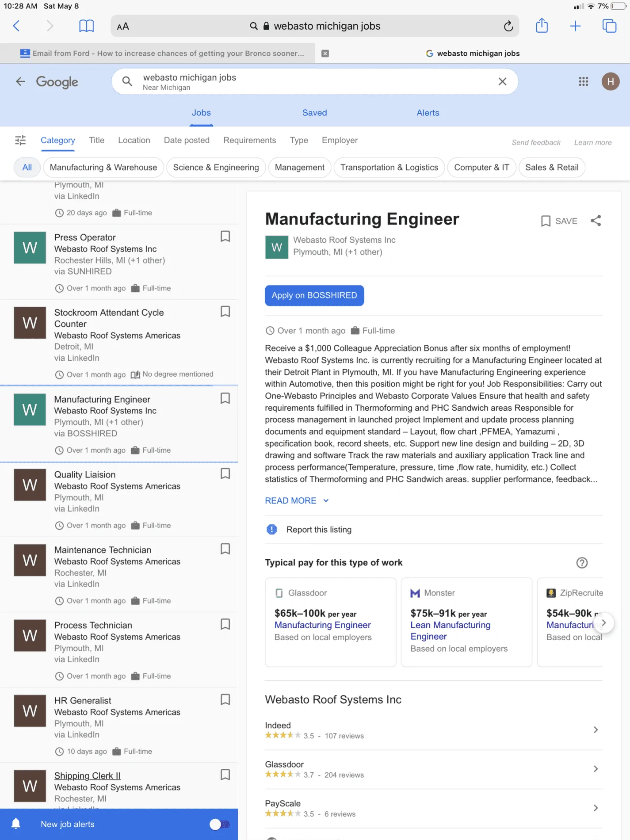Bookmark the Shipping Clerk II job
630x840 pixels.
(x=225, y=775)
